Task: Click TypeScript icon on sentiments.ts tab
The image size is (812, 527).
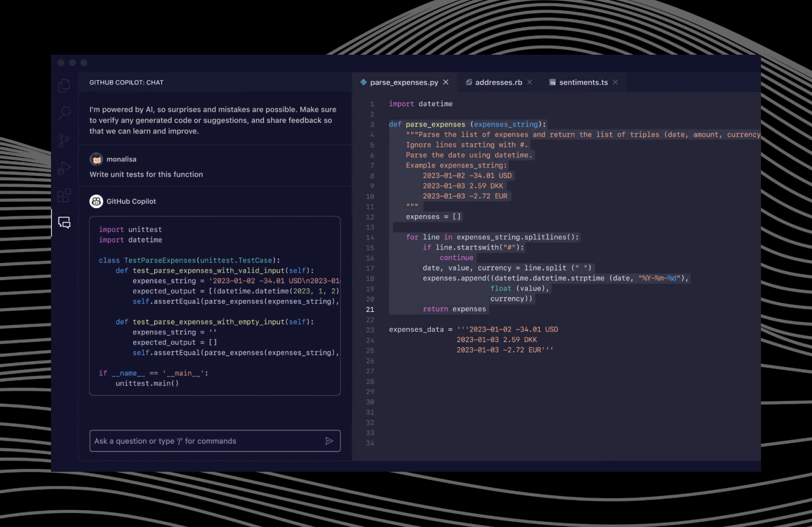Action: click(552, 83)
